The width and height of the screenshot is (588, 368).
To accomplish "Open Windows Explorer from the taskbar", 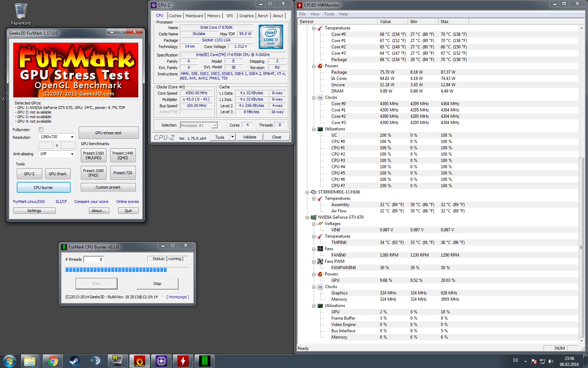I will 30,361.
